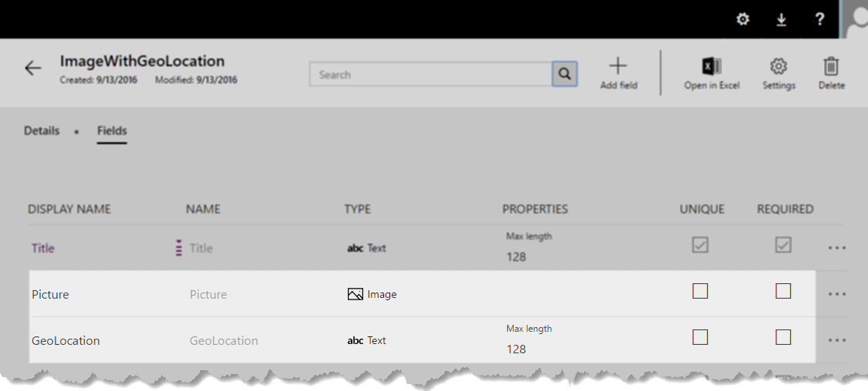Toggle Unique checkbox for GeoLocation field
Screen dimensions: 868x391
(x=700, y=337)
